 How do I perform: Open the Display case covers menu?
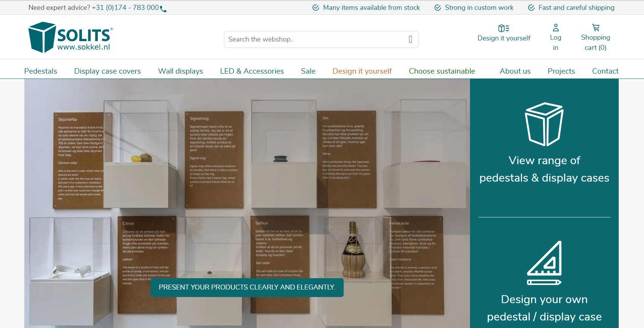point(107,71)
